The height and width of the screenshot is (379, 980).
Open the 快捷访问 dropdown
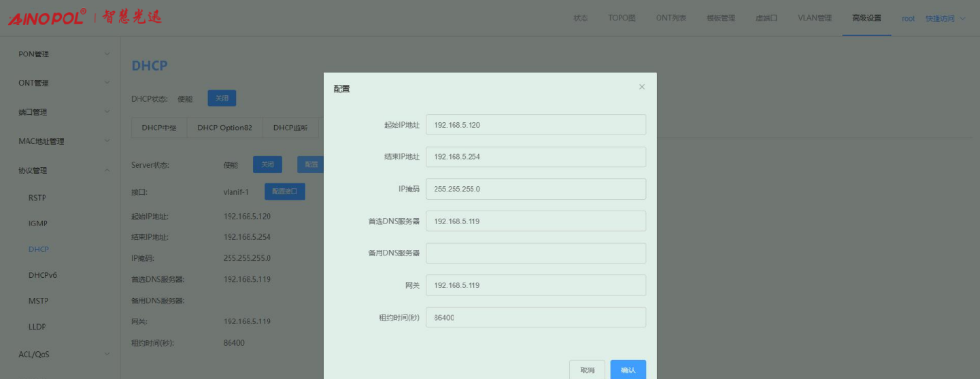point(945,18)
